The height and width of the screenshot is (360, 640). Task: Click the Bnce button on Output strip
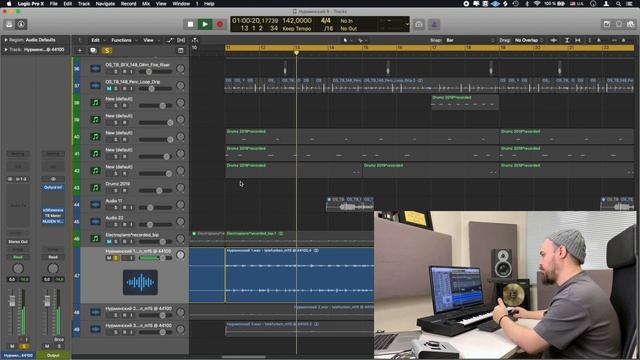point(59,339)
